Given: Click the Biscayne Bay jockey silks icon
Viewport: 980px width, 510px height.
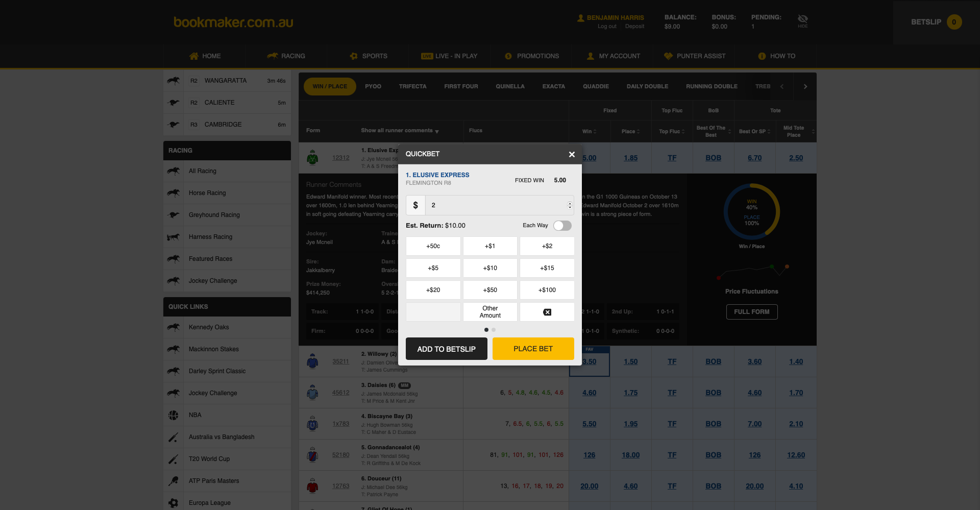Looking at the screenshot, I should pos(312,424).
